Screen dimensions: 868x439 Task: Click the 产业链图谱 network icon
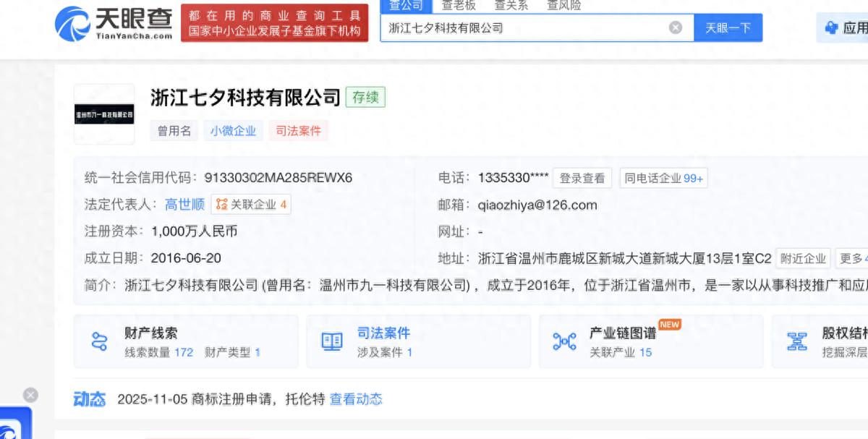pyautogui.click(x=564, y=341)
